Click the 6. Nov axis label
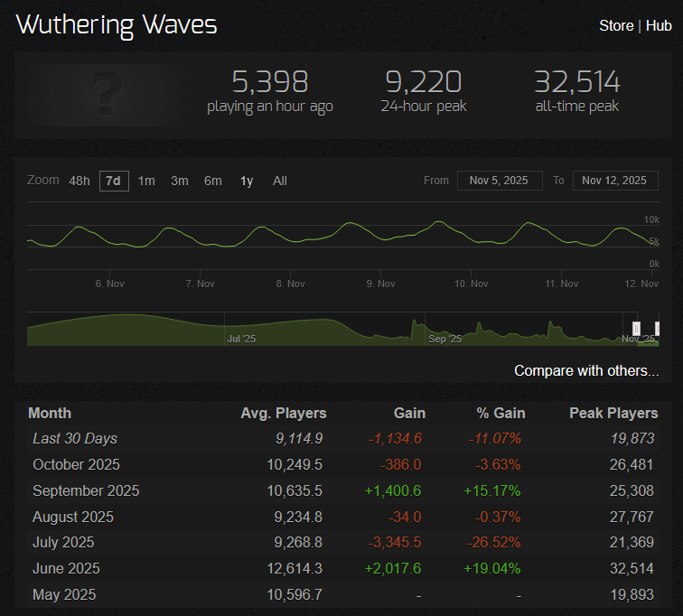The image size is (683, 616). coord(110,284)
